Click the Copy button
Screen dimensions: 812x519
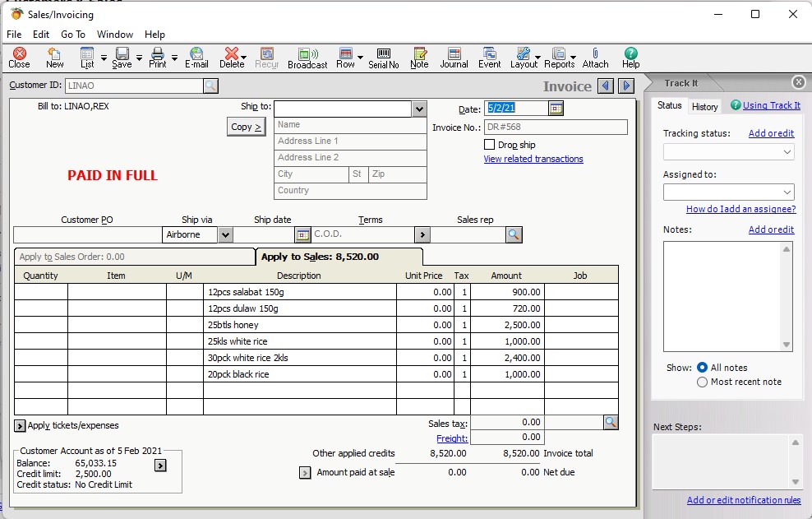pyautogui.click(x=246, y=127)
